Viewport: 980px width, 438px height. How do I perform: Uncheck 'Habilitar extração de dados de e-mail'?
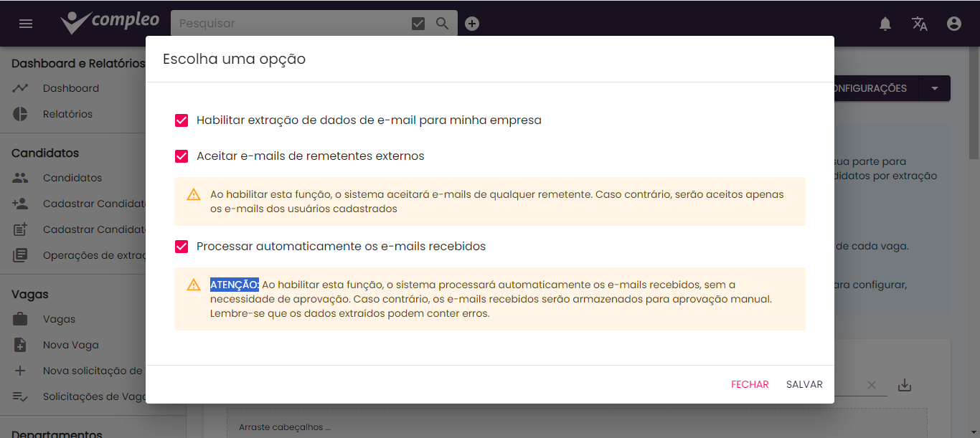point(182,120)
